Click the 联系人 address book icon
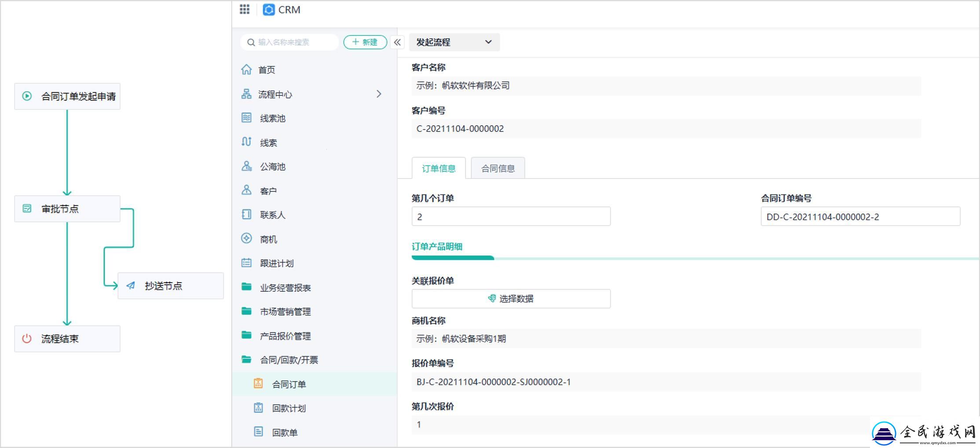The image size is (980, 448). point(246,214)
